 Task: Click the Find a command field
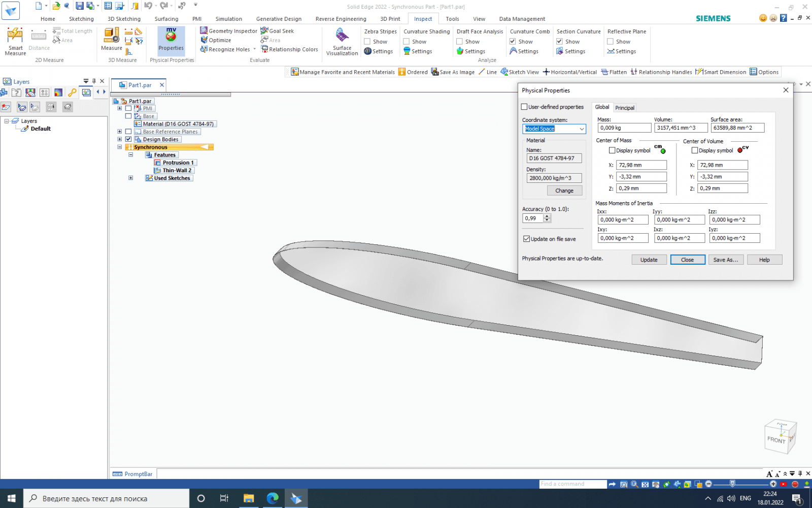[573, 484]
